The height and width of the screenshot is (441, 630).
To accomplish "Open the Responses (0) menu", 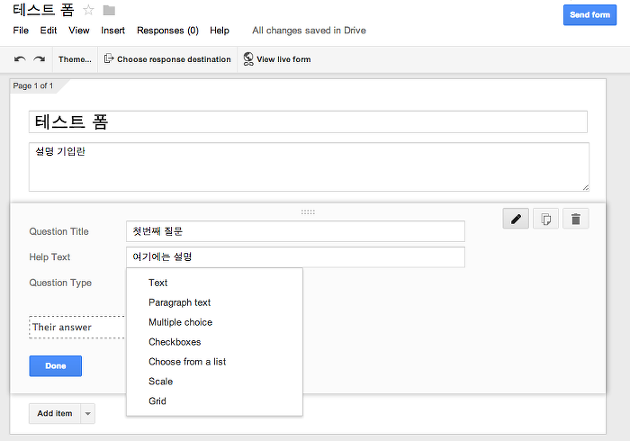I will pos(168,31).
